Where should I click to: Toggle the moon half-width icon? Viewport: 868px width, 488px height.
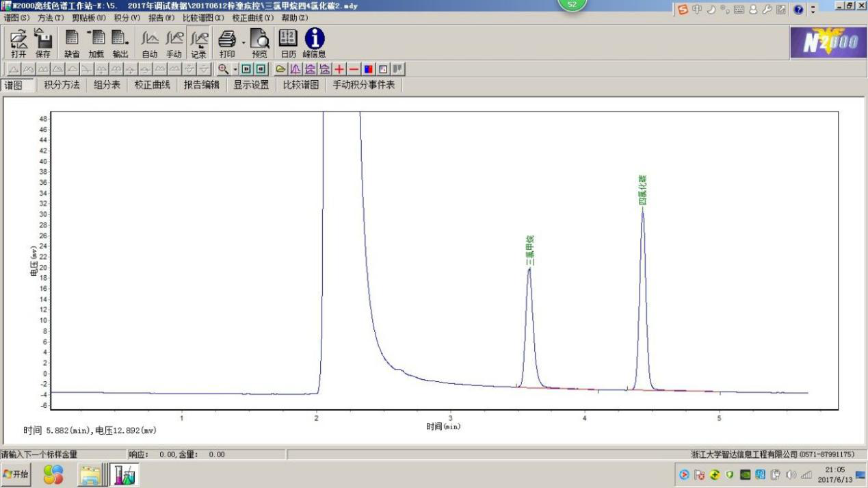point(711,10)
